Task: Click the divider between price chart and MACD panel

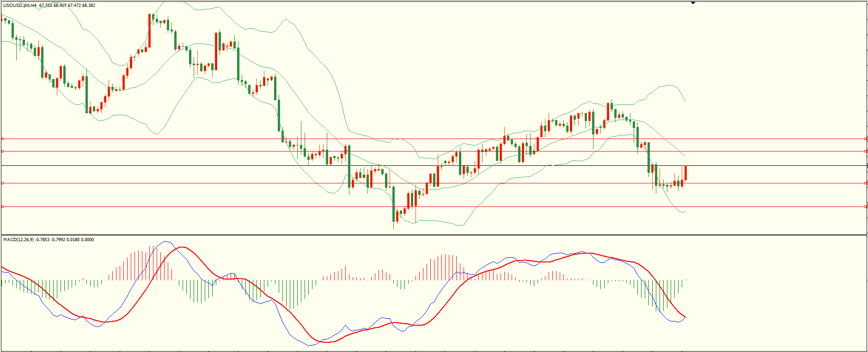Action: [434, 235]
